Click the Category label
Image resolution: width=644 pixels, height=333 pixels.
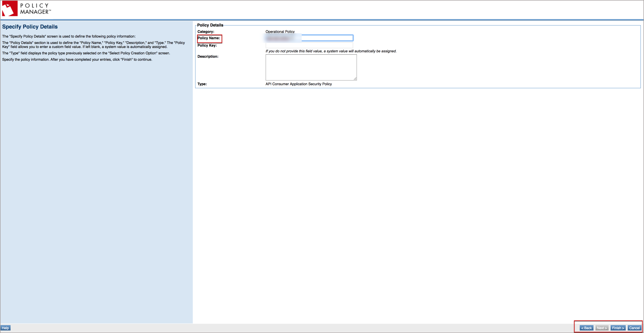click(206, 32)
